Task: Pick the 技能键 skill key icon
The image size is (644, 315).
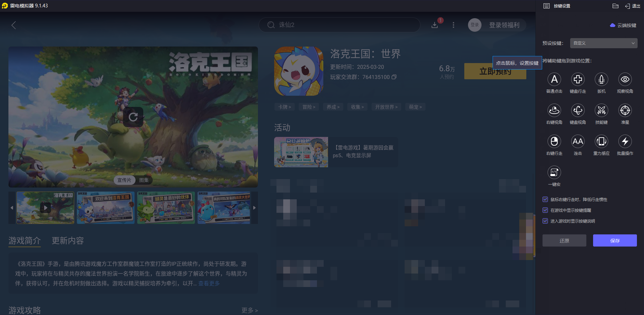Action: pos(602,111)
